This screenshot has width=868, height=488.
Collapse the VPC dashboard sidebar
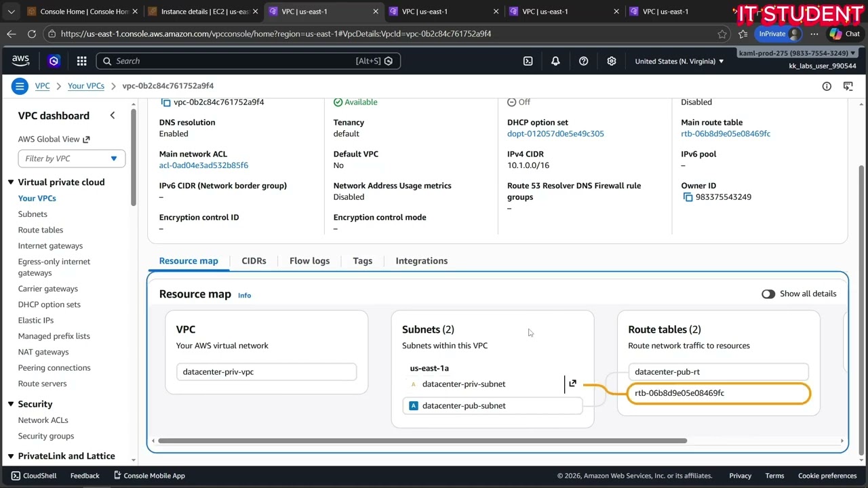[113, 116]
